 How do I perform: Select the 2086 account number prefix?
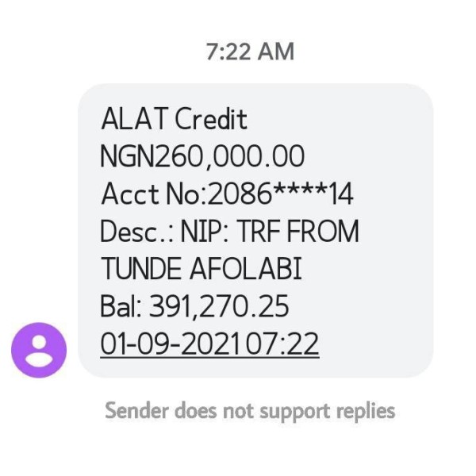(x=240, y=194)
